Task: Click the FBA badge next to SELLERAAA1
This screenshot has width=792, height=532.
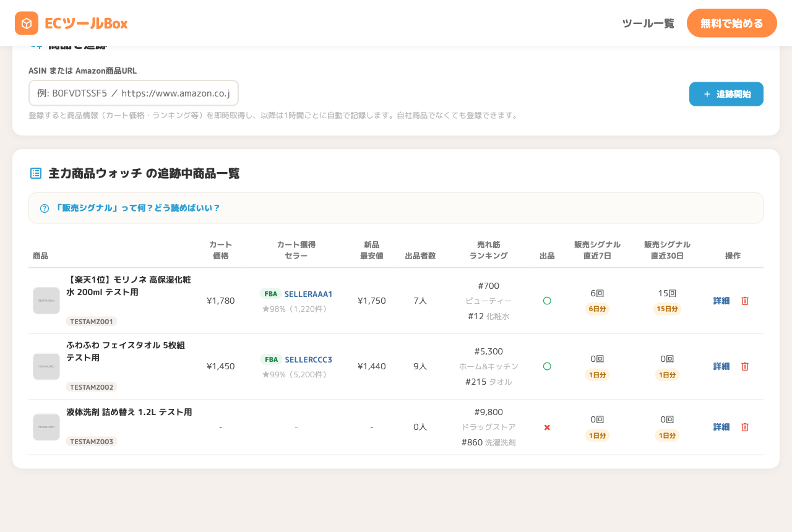Action: [x=271, y=294]
